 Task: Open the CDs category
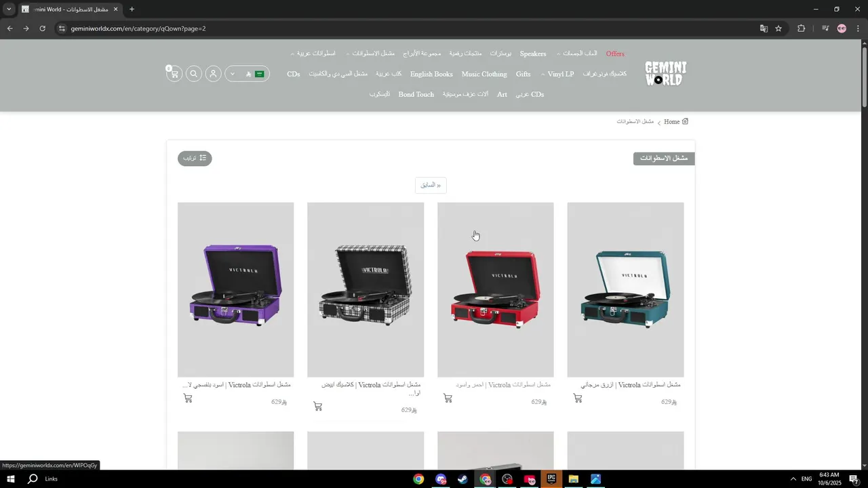tap(294, 74)
